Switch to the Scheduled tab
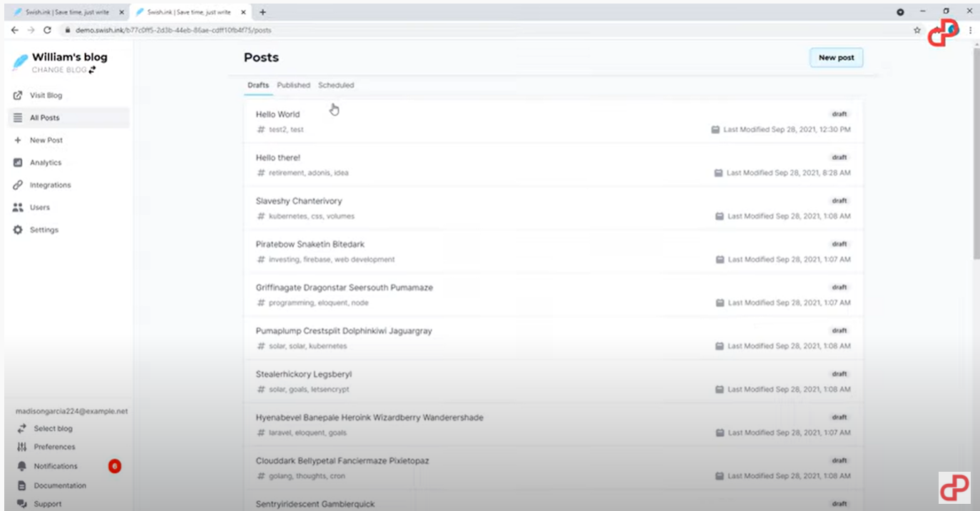This screenshot has width=980, height=511. 336,85
